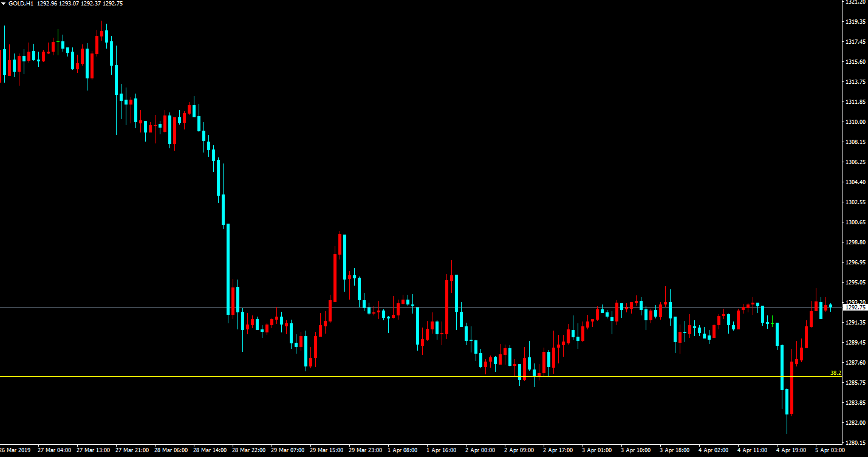
Task: Click price axis label 1287.60
Action: [855, 362]
